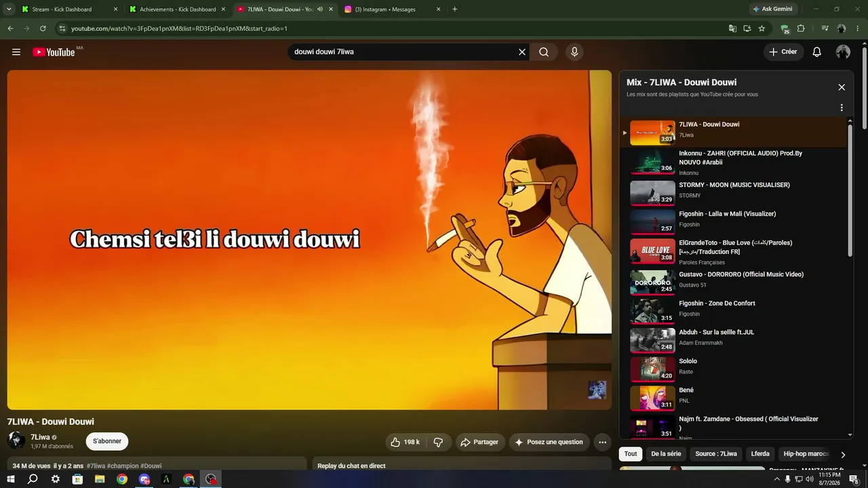Screen dimensions: 868x488
Task: Play Figoshin - Lalla w Mali
Action: [735, 221]
